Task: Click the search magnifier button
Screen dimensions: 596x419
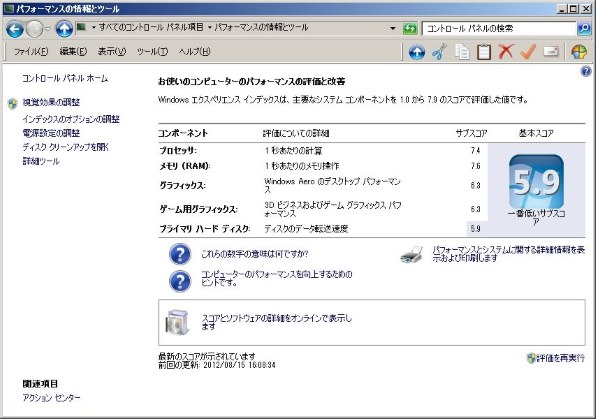Action: click(584, 29)
